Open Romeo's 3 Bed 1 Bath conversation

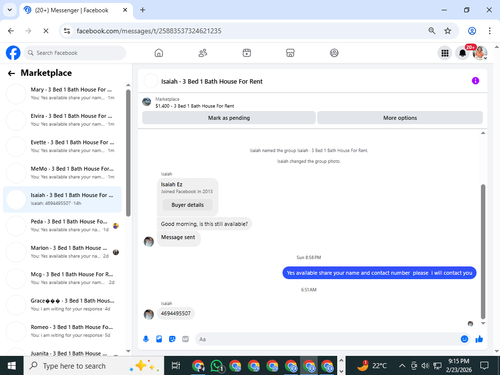point(62,331)
